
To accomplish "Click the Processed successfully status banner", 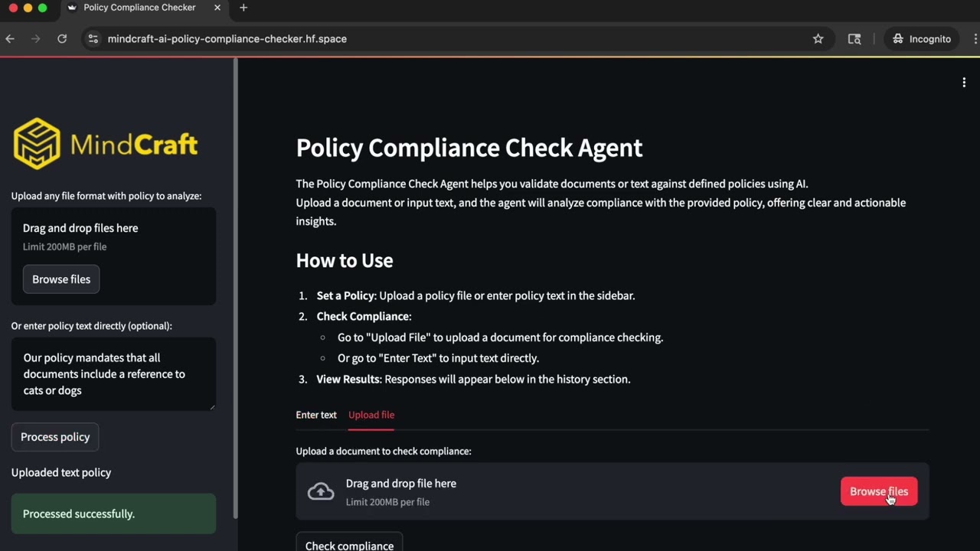I will coord(113,514).
